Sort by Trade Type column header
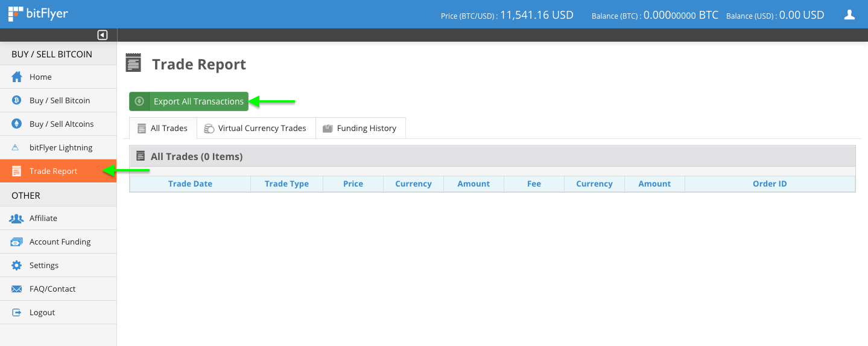The width and height of the screenshot is (868, 346). coord(287,184)
